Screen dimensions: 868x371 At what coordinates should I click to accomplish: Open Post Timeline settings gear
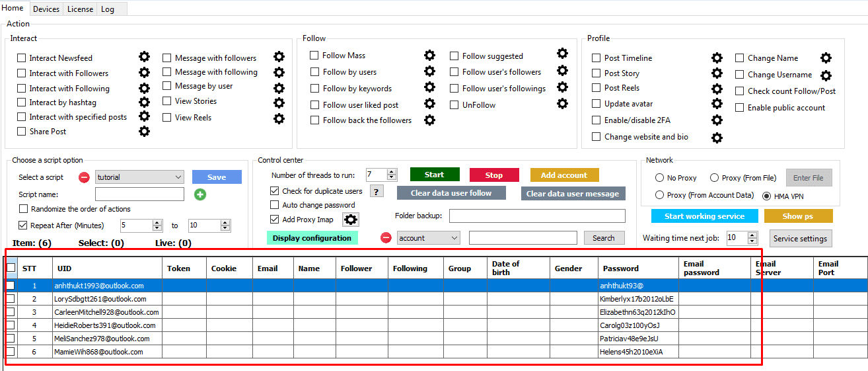[x=717, y=58]
